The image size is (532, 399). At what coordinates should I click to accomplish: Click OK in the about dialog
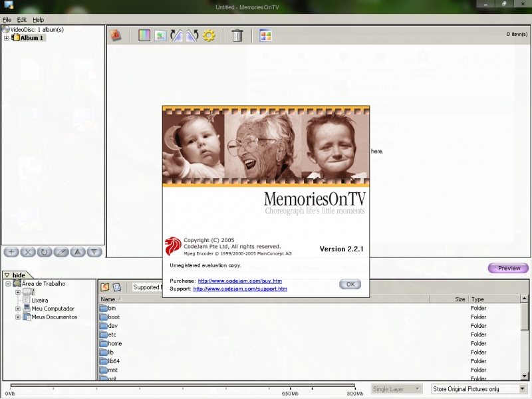coord(350,284)
